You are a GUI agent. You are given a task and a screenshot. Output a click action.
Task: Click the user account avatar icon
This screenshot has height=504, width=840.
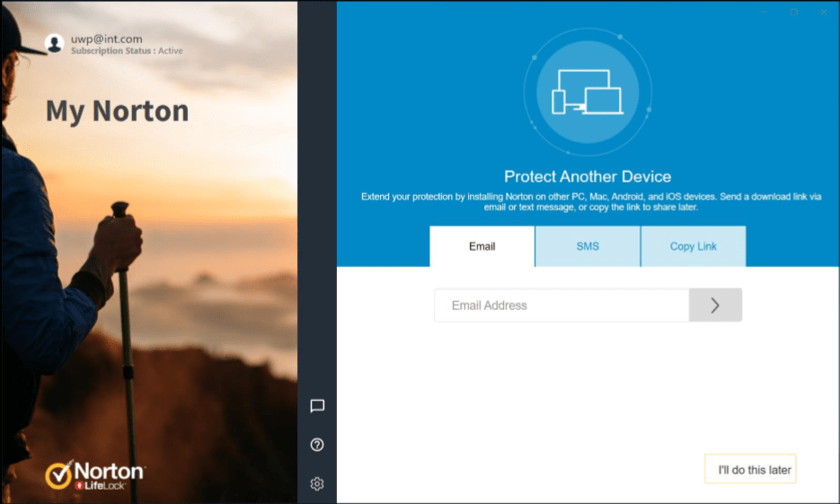55,44
